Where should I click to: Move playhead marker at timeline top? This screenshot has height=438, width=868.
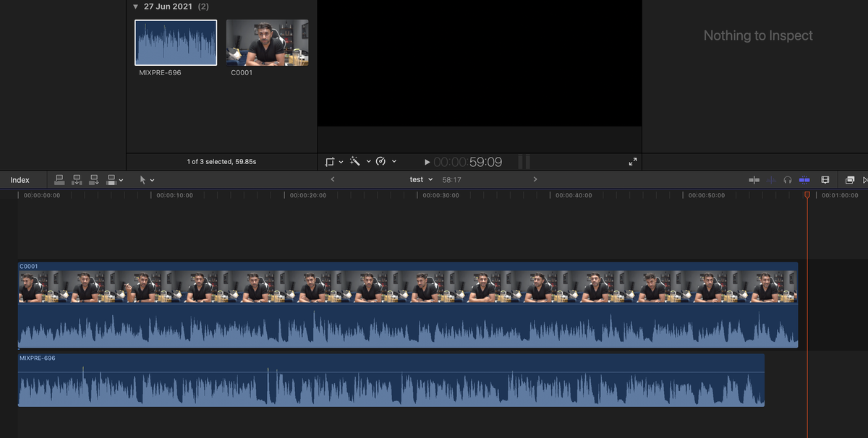tap(807, 194)
